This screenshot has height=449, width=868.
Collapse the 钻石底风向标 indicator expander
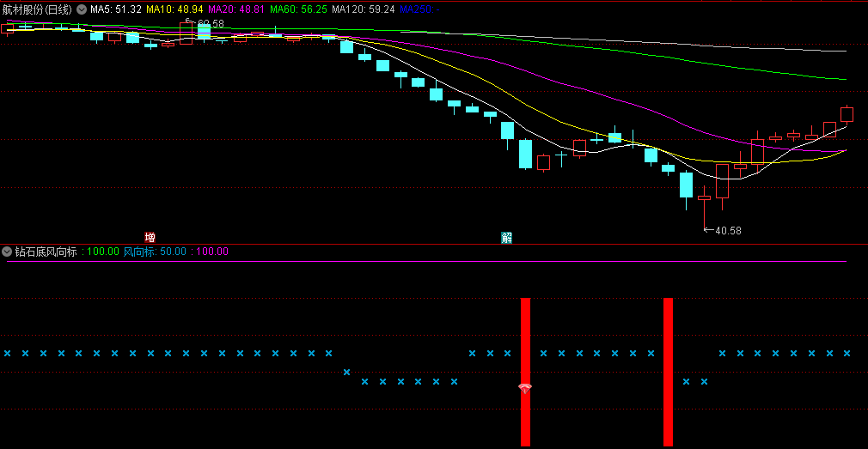(7, 252)
